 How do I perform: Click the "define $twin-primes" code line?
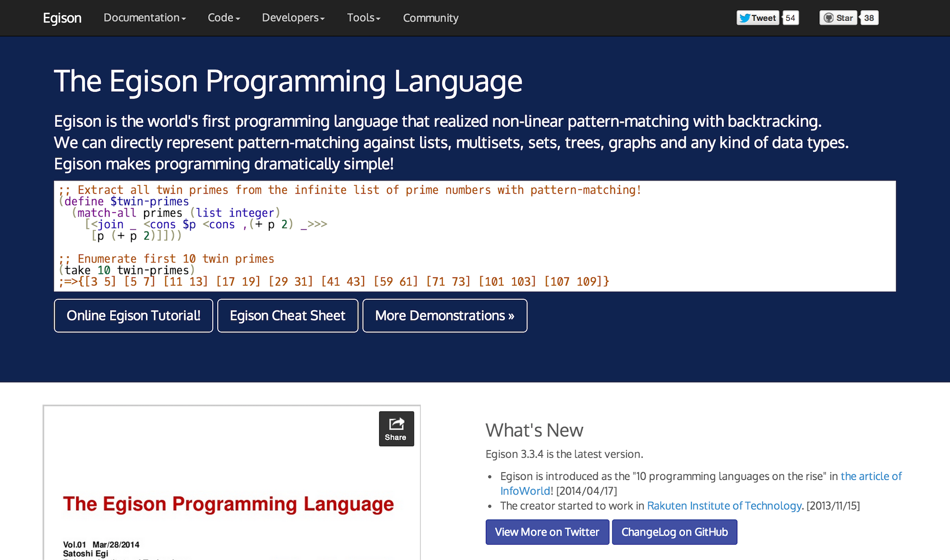[x=124, y=202]
